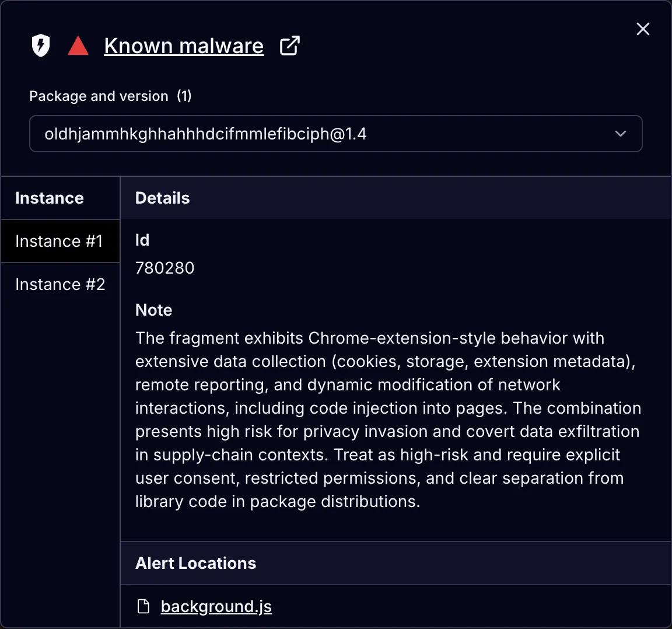Click the chevron arrow in package selector
This screenshot has height=629, width=672.
pos(621,134)
